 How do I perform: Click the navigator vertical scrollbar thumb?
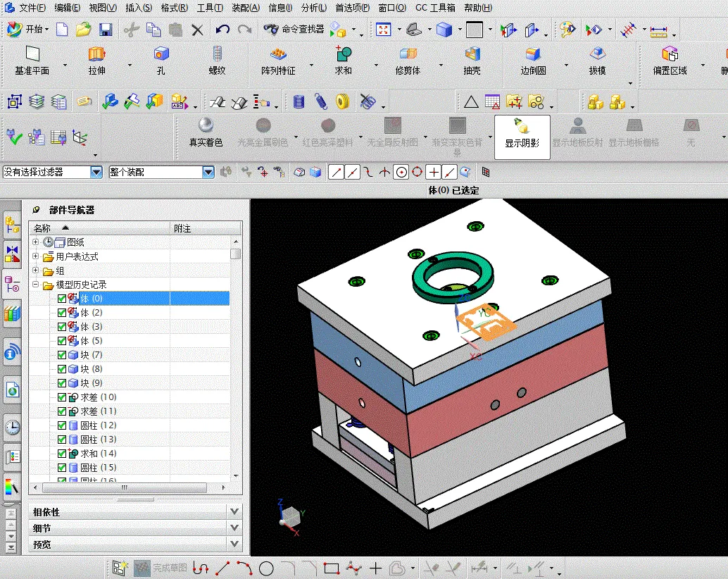click(x=236, y=254)
